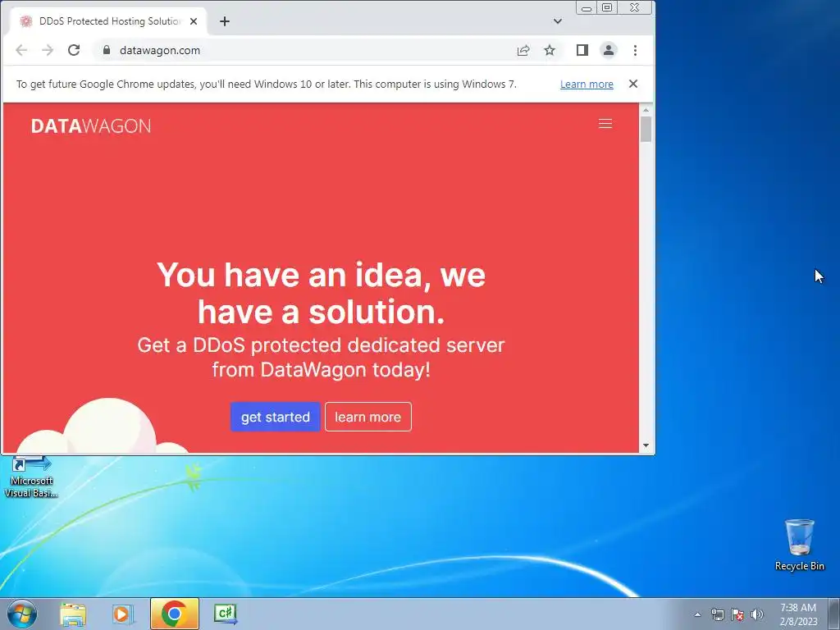Image resolution: width=840 pixels, height=630 pixels.
Task: Click the learn more outlined button
Action: click(368, 417)
